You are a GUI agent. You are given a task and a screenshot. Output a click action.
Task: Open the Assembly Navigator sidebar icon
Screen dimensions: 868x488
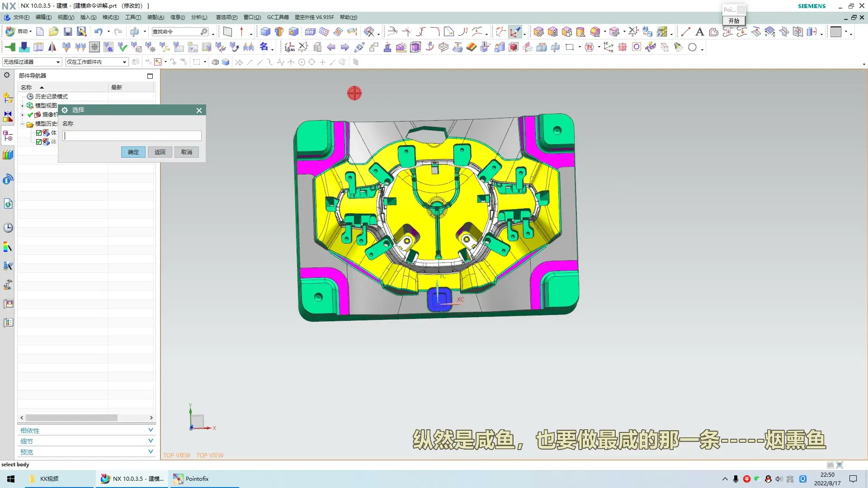pos(8,98)
